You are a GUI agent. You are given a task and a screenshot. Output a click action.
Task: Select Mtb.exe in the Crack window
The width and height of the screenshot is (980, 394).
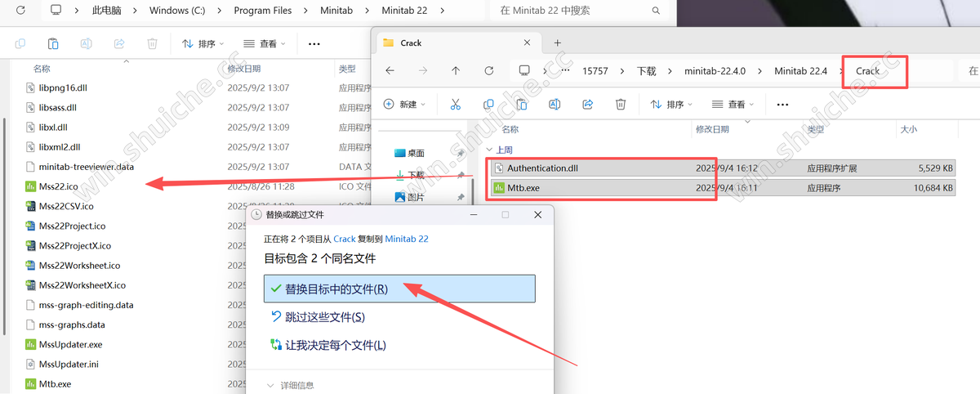pyautogui.click(x=723, y=187)
